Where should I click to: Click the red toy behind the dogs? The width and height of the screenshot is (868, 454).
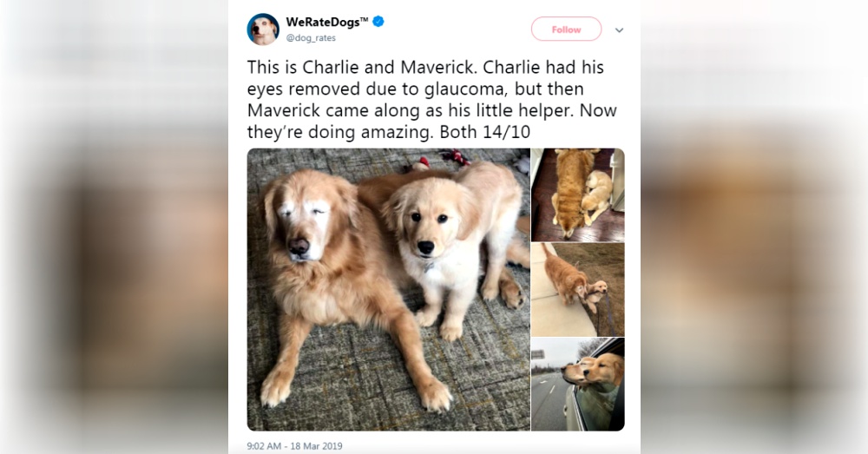pyautogui.click(x=440, y=160)
